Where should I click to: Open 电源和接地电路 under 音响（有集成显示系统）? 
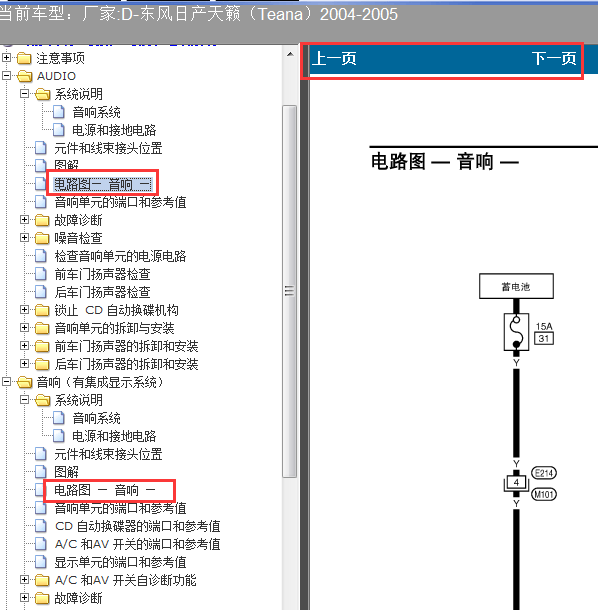(x=114, y=436)
